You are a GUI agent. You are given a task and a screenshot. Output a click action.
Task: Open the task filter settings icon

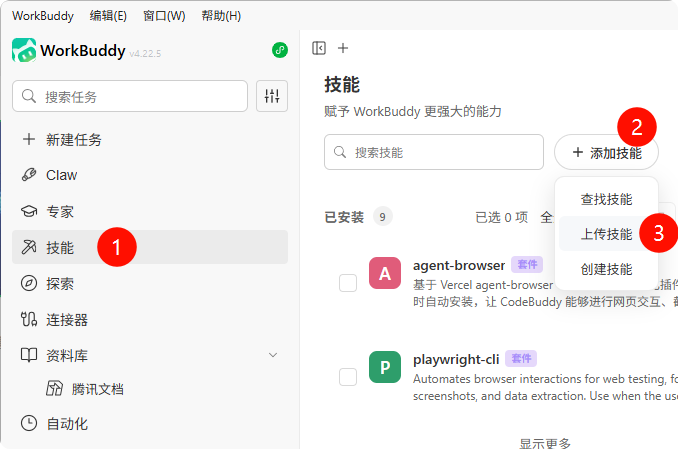pyautogui.click(x=272, y=96)
